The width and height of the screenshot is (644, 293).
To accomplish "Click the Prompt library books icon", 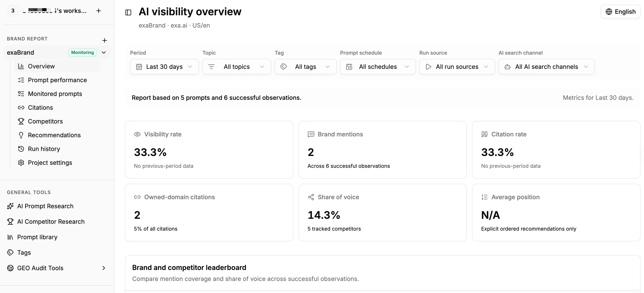I will (x=10, y=237).
